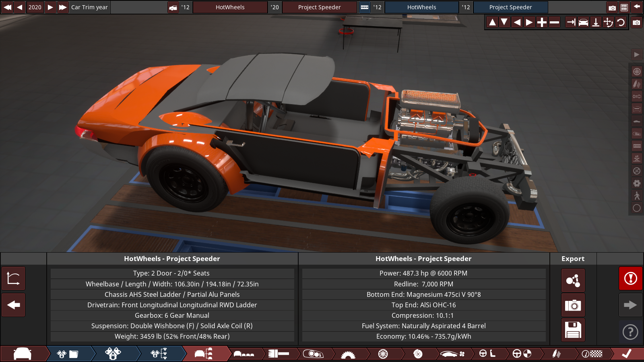
Task: Go forward with right arrow button
Action: click(x=630, y=305)
